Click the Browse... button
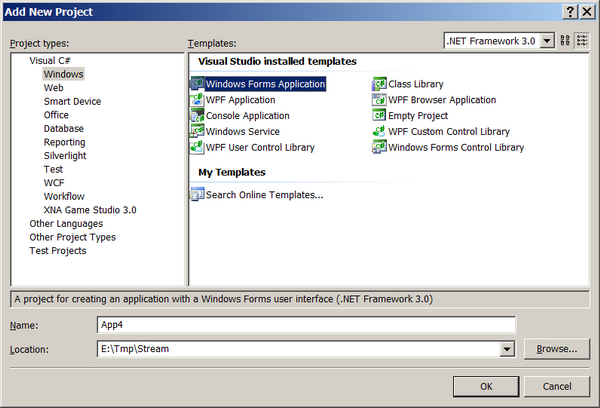The height and width of the screenshot is (408, 600). point(557,349)
